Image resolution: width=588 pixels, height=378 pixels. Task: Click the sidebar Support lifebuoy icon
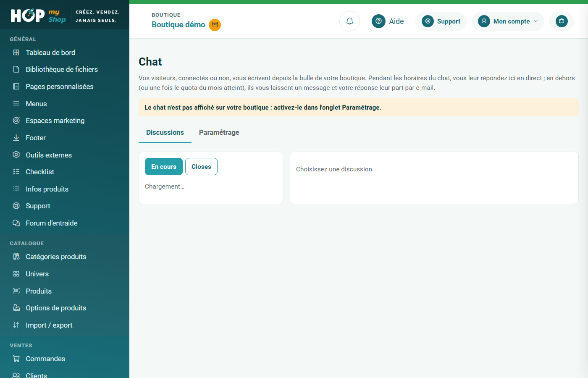click(x=16, y=206)
